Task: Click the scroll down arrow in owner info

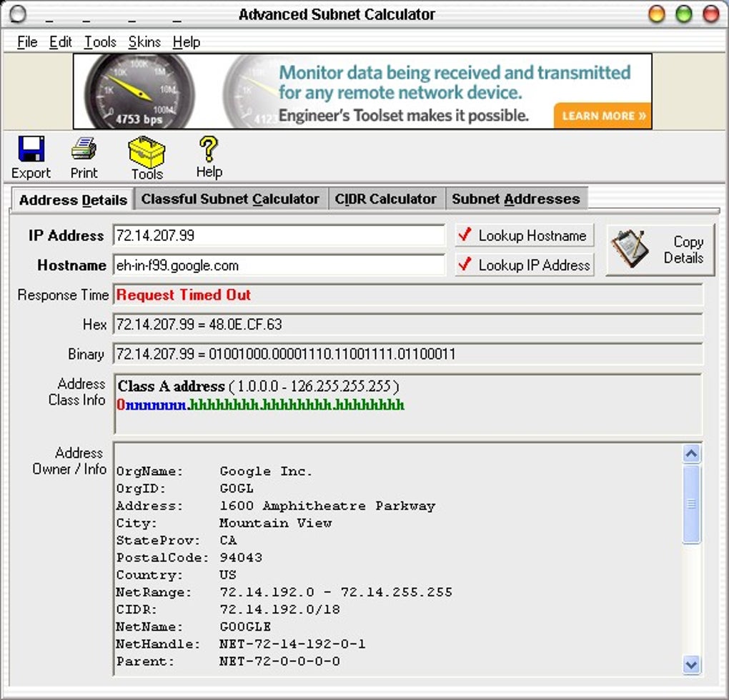Action: coord(691,664)
